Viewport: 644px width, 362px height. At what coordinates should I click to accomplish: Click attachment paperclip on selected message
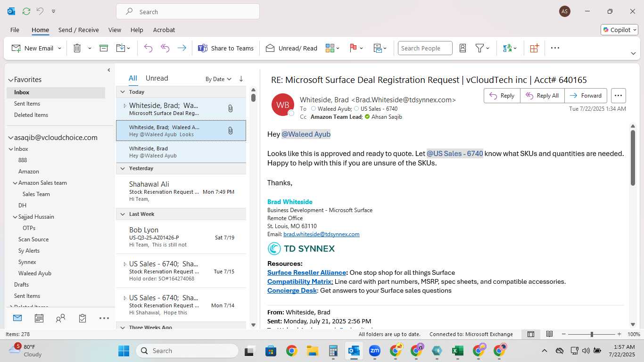pos(231,131)
